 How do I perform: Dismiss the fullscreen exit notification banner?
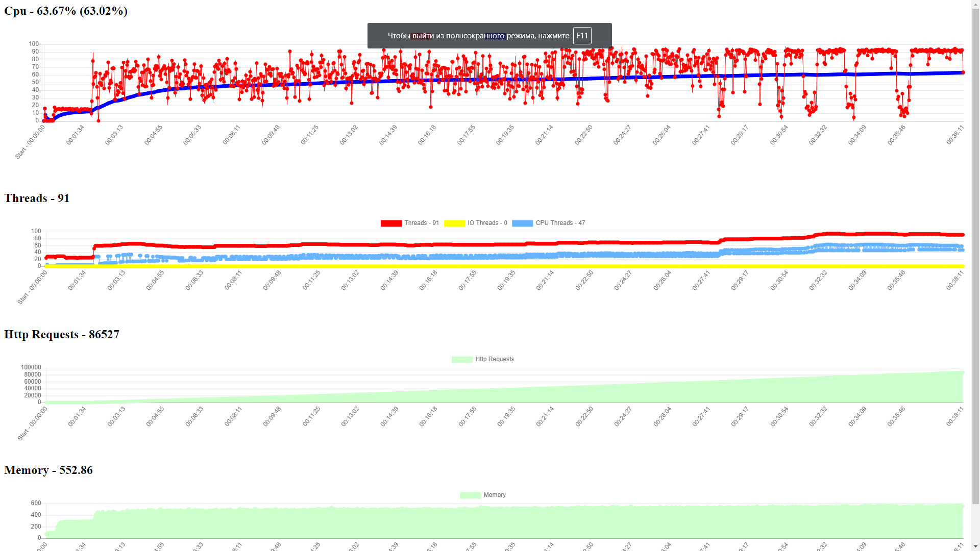coord(489,36)
